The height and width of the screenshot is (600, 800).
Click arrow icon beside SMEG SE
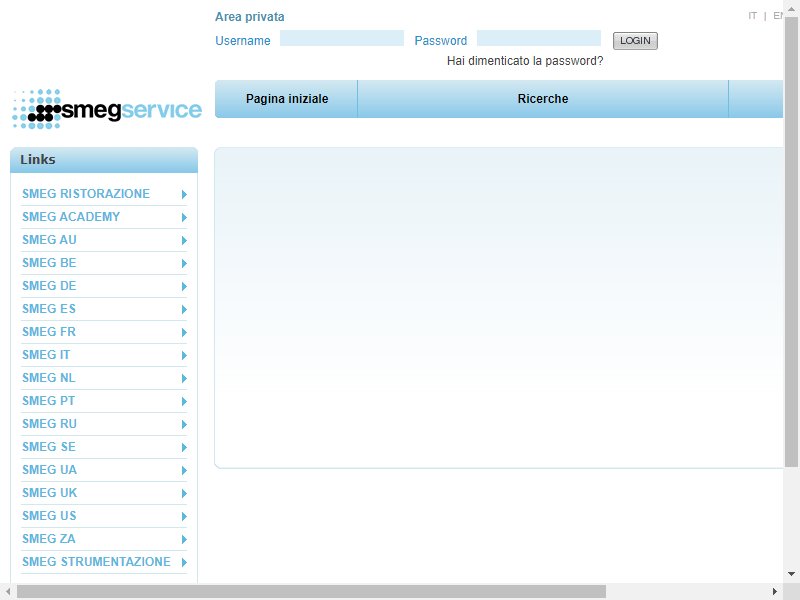tap(184, 447)
